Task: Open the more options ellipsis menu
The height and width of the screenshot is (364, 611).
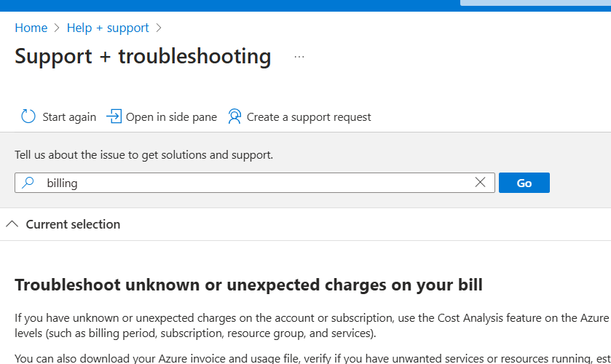Action: pyautogui.click(x=299, y=57)
